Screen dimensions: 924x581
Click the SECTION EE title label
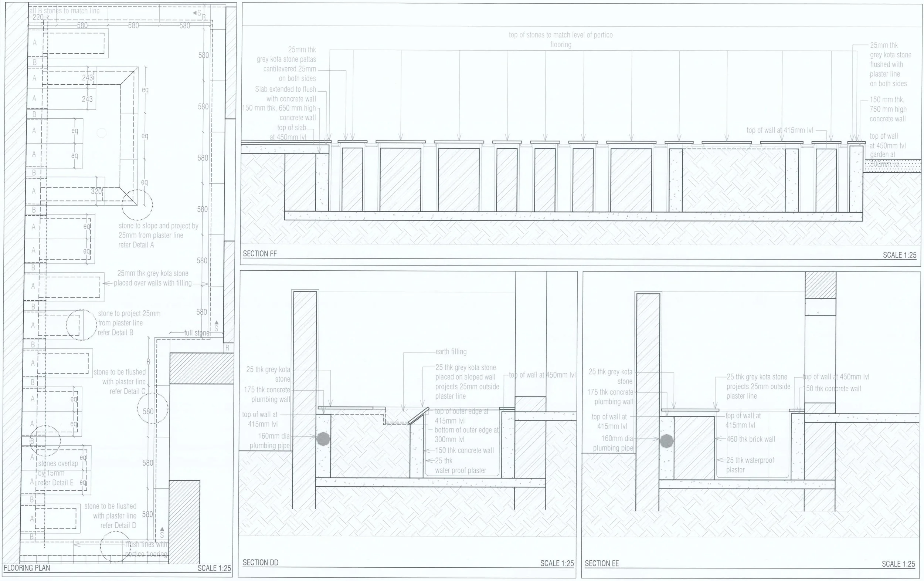coord(601,563)
